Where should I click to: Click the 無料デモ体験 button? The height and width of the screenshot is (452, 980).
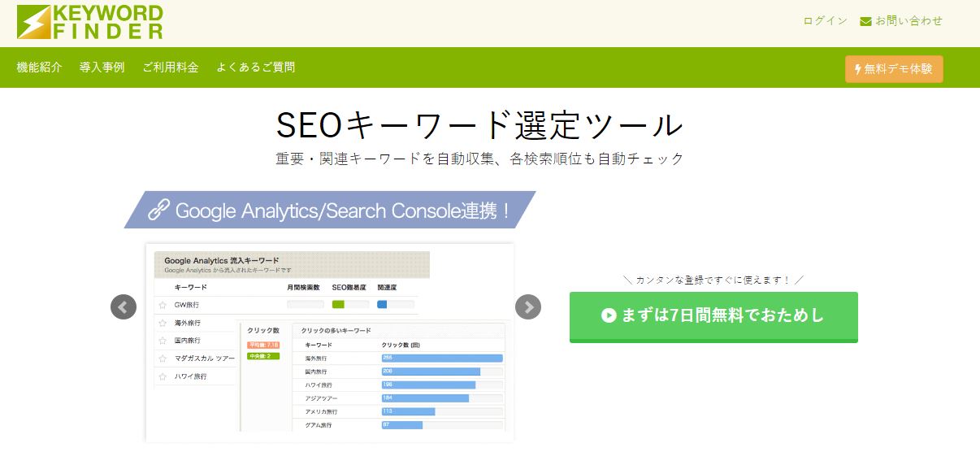[x=894, y=69]
